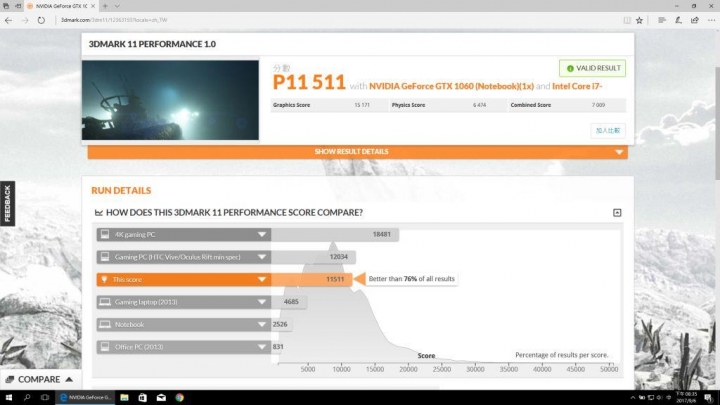Set these tabs aside icon
The width and height of the screenshot is (720, 405).
pyautogui.click(x=18, y=6)
